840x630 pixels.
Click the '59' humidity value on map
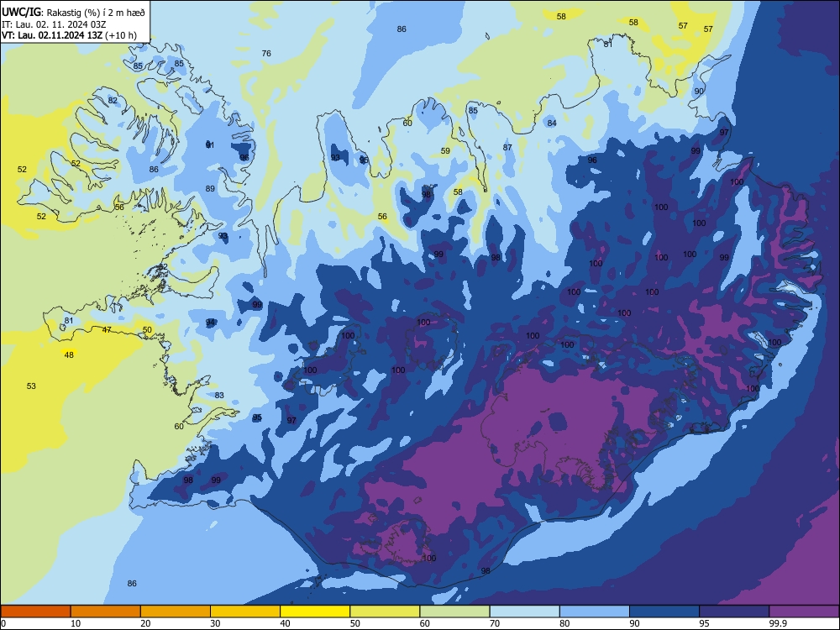445,150
